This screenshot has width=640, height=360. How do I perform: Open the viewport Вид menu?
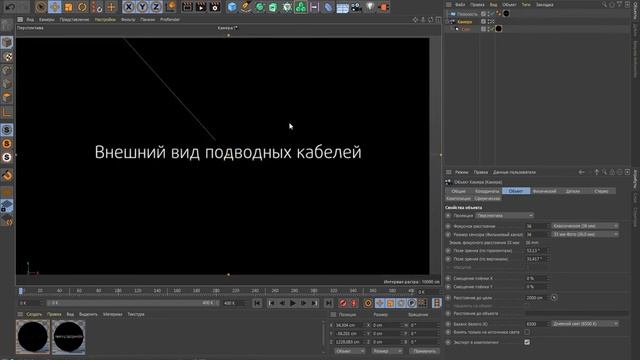coord(30,20)
